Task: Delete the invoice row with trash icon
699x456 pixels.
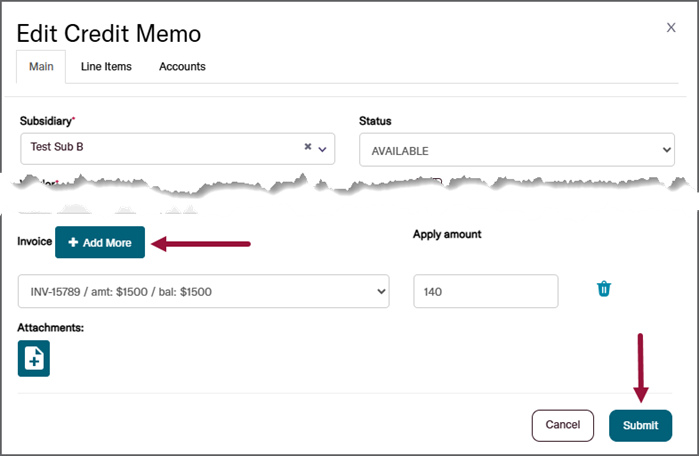Action: coord(604,289)
